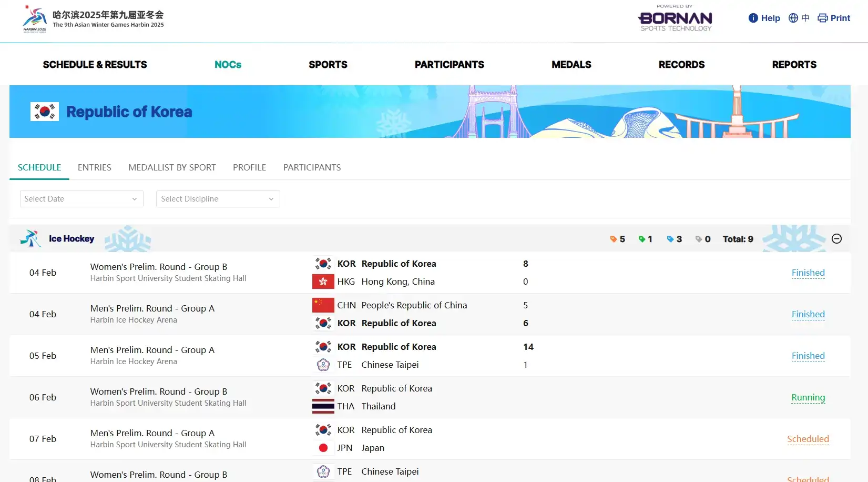
Task: Select the Schedule tab
Action: [x=39, y=167]
